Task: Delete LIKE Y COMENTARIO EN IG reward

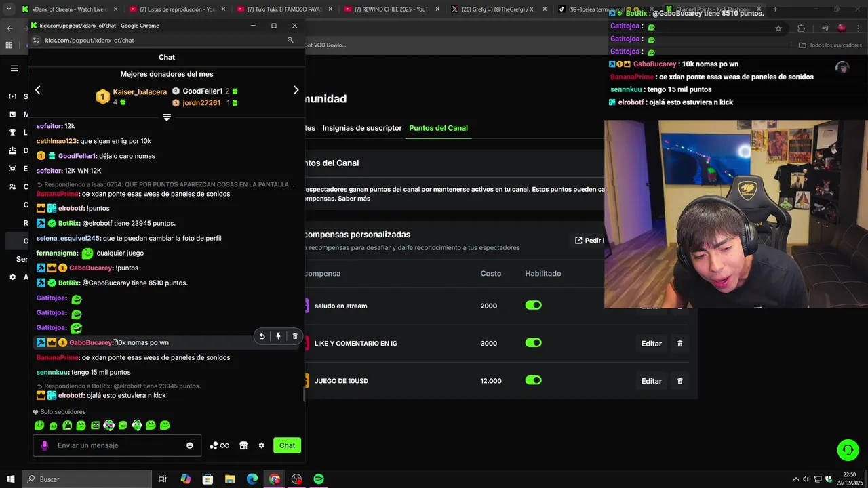Action: [680, 344]
